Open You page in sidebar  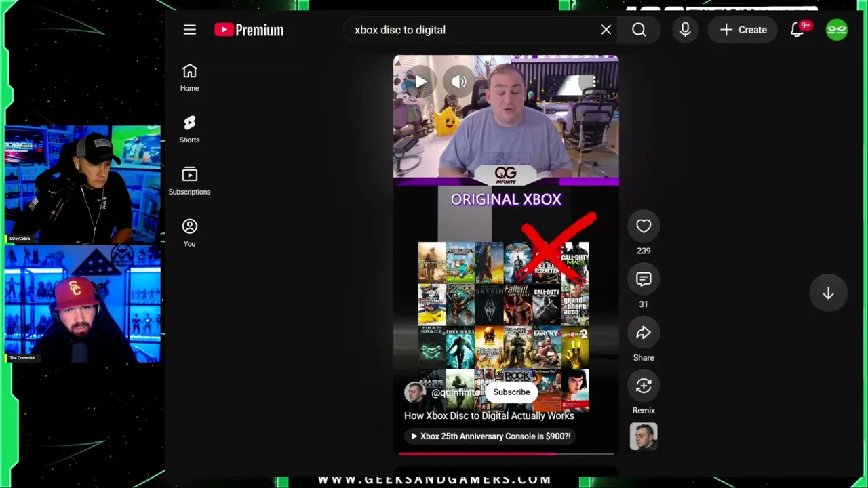click(x=190, y=232)
